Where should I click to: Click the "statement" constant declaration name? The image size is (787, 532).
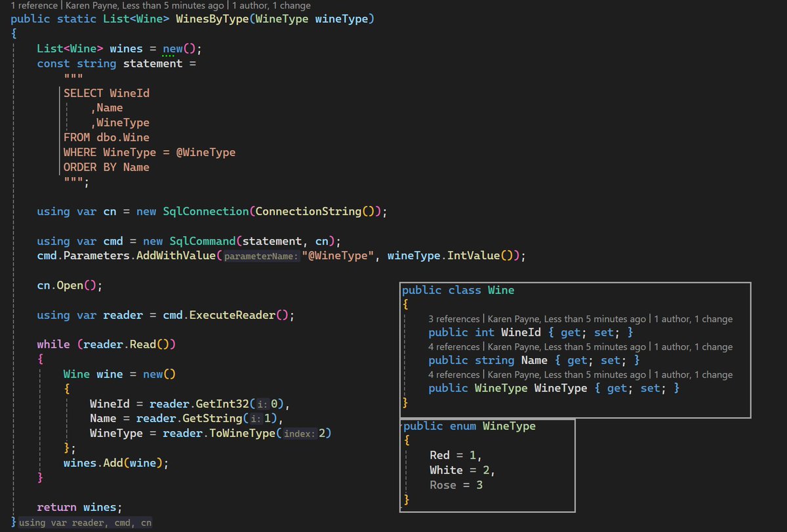click(x=153, y=64)
